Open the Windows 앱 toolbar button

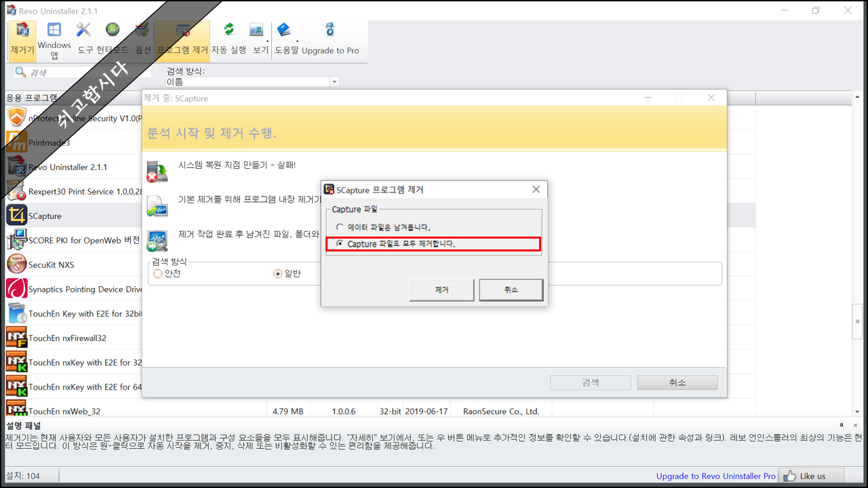[54, 40]
